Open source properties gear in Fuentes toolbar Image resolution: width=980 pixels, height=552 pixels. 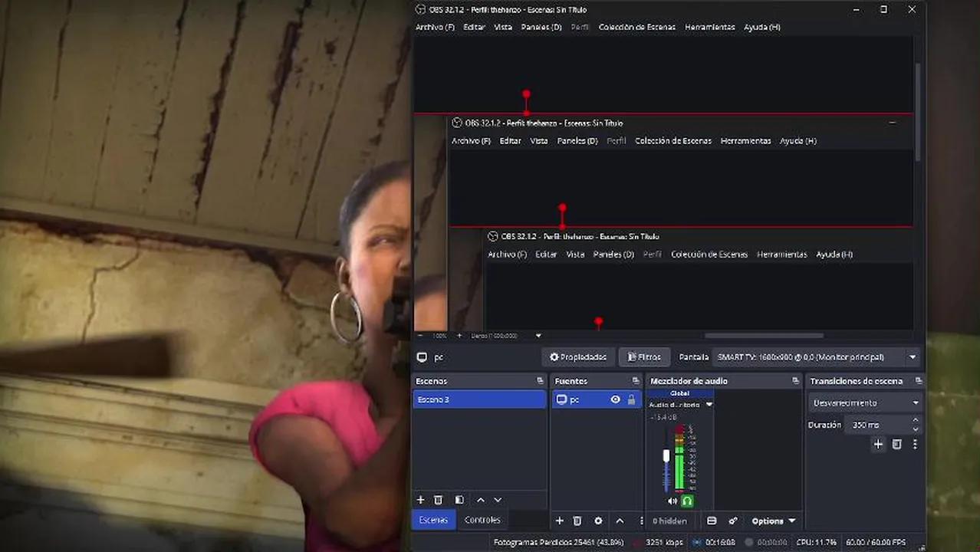click(x=598, y=521)
